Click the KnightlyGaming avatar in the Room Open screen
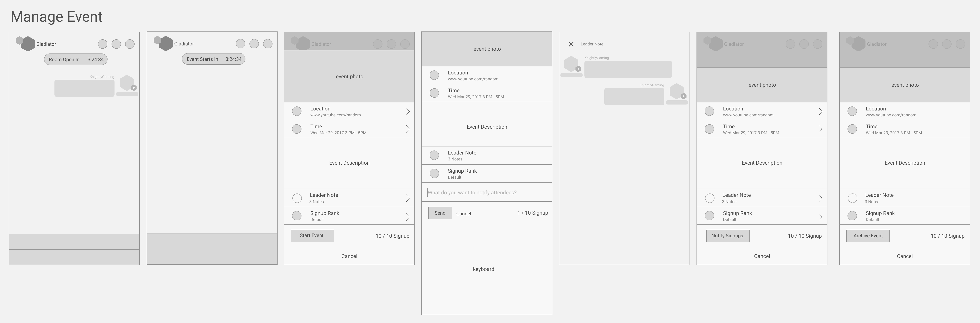Image resolution: width=980 pixels, height=323 pixels. click(x=127, y=83)
